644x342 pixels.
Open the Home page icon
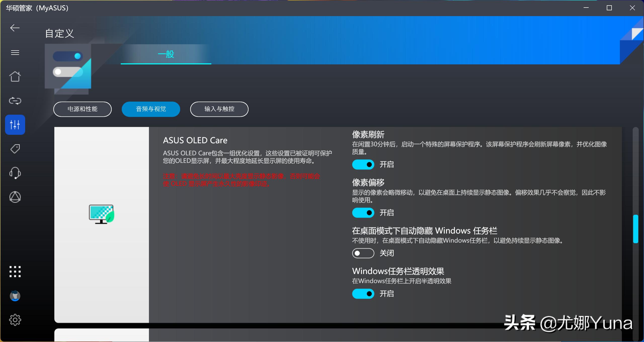[x=15, y=76]
